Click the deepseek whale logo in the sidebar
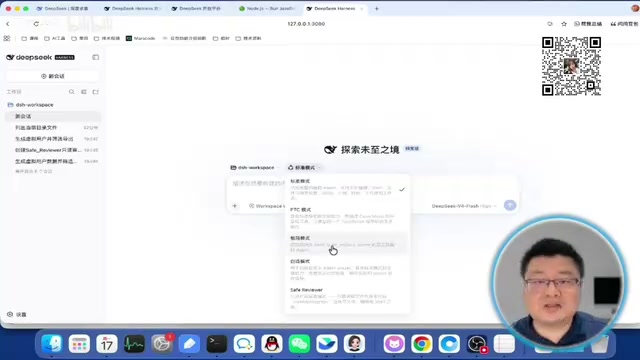Screen dimensions: 640x360 pos(10,58)
